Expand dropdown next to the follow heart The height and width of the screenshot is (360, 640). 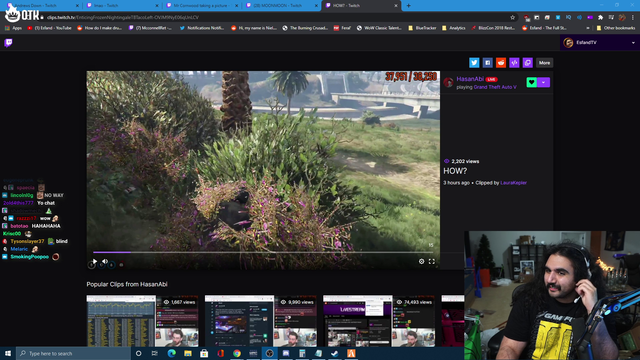coord(544,82)
